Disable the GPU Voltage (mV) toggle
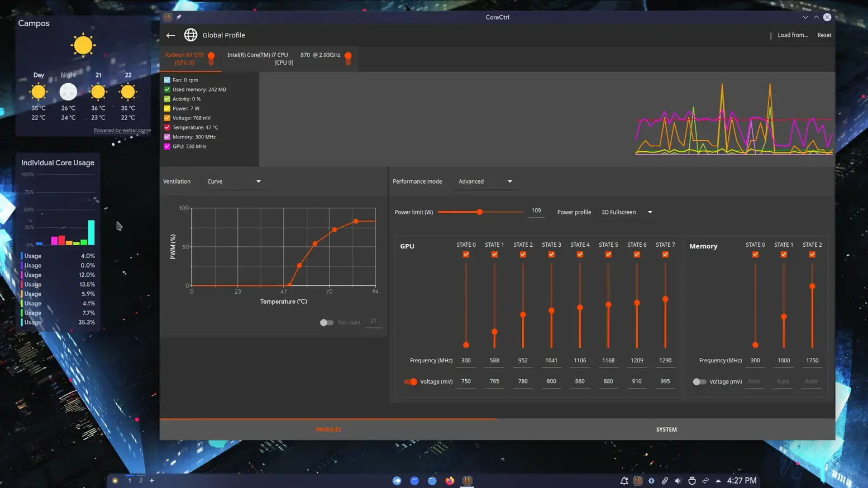 pyautogui.click(x=411, y=382)
